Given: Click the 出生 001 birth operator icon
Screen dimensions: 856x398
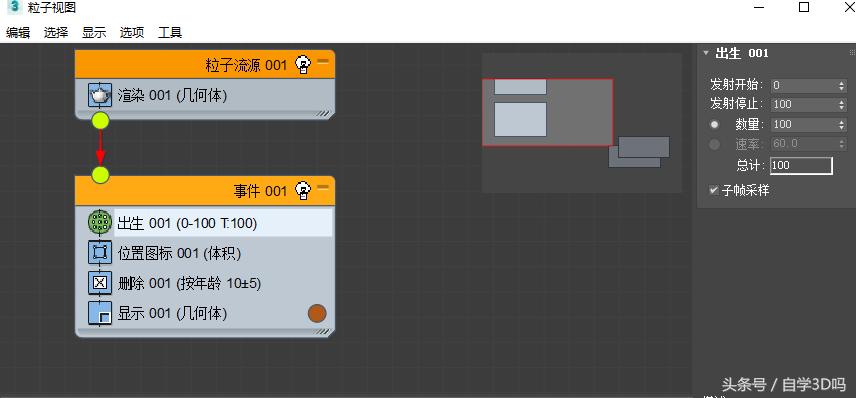Looking at the screenshot, I should click(100, 223).
